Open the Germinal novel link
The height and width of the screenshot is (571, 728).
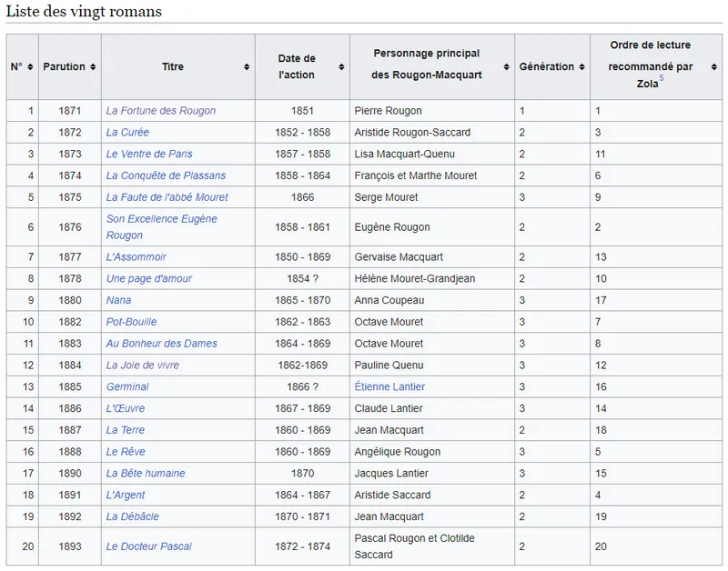127,386
